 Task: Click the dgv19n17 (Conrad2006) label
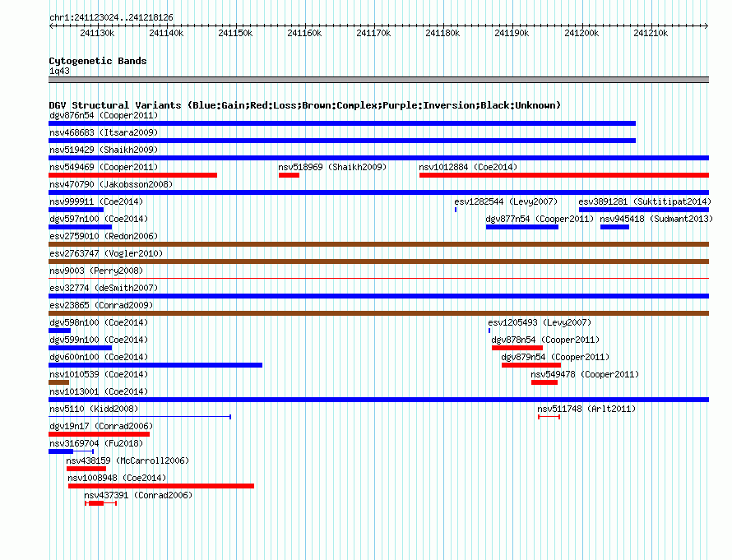pos(101,426)
